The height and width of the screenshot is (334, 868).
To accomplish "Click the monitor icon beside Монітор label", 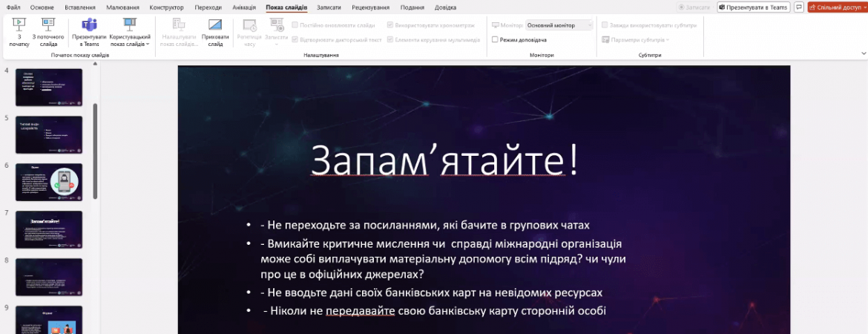I will pyautogui.click(x=496, y=25).
